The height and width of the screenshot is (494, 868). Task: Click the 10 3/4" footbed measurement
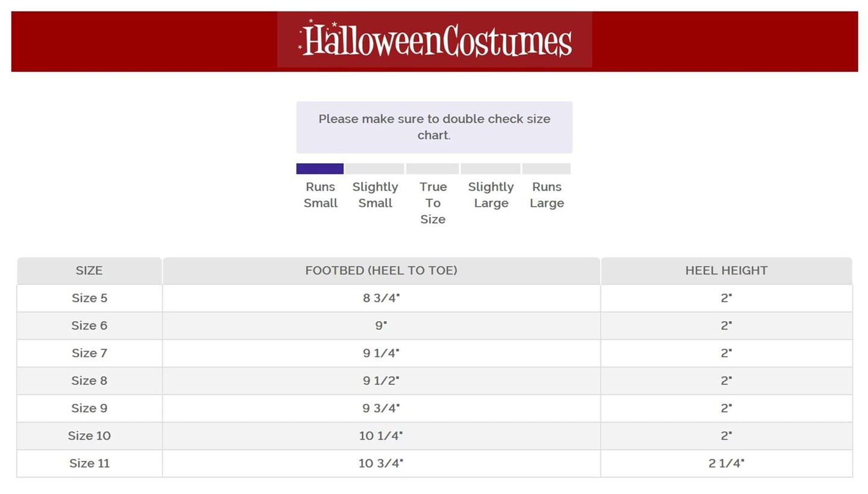pyautogui.click(x=381, y=463)
